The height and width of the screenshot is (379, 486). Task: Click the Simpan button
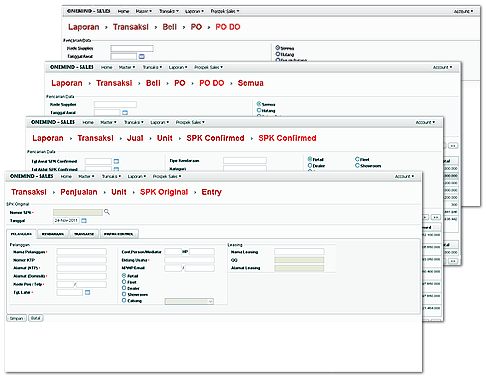(16, 318)
